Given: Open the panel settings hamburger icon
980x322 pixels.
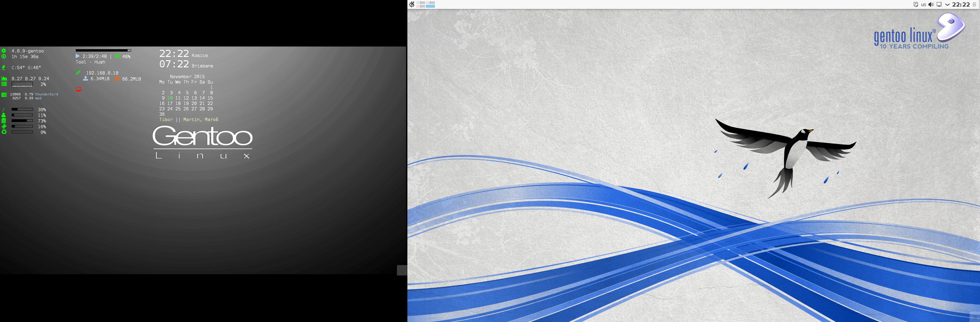Looking at the screenshot, I should [974, 4].
